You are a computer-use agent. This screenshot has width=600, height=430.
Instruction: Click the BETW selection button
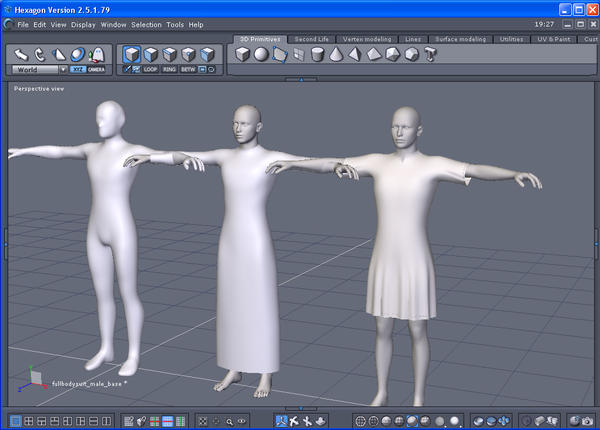tap(188, 70)
